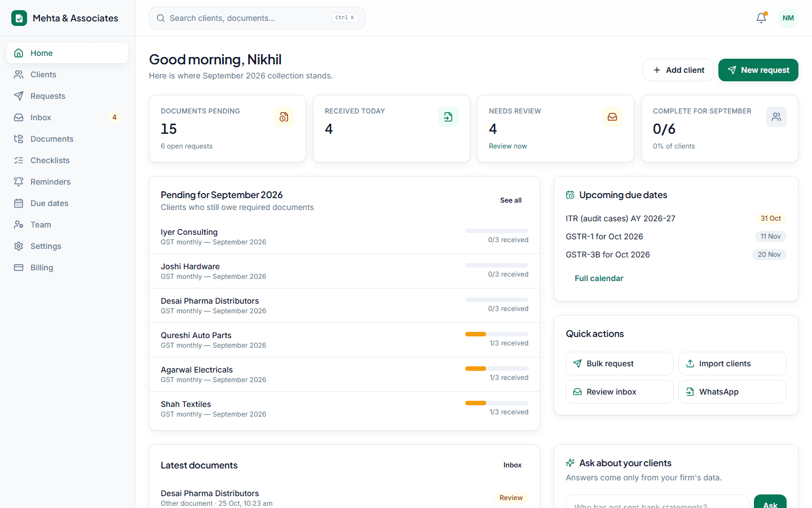Open the notifications bell
812x508 pixels.
pyautogui.click(x=761, y=18)
